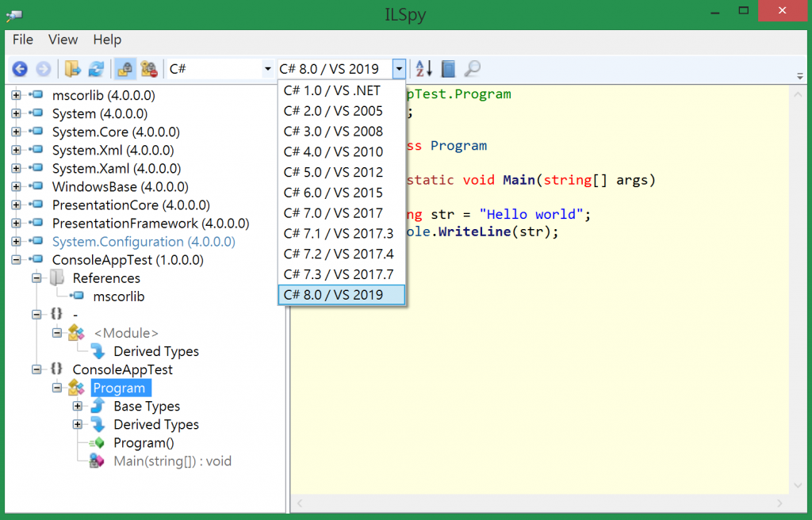Image resolution: width=812 pixels, height=520 pixels.
Task: Collapse the ConsoleAppTest (1.0.0.0) assembly
Action: tap(16, 260)
